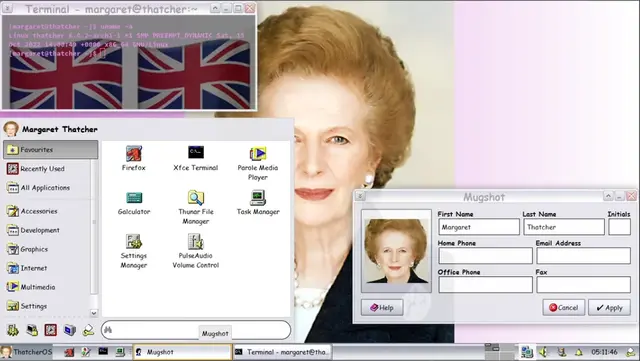Open Settings Manager from Favourites
640x361 pixels.
click(133, 252)
